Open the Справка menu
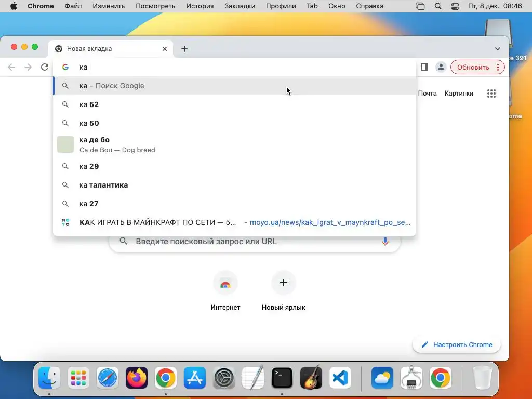Screen dimensions: 532x399 click(370, 6)
